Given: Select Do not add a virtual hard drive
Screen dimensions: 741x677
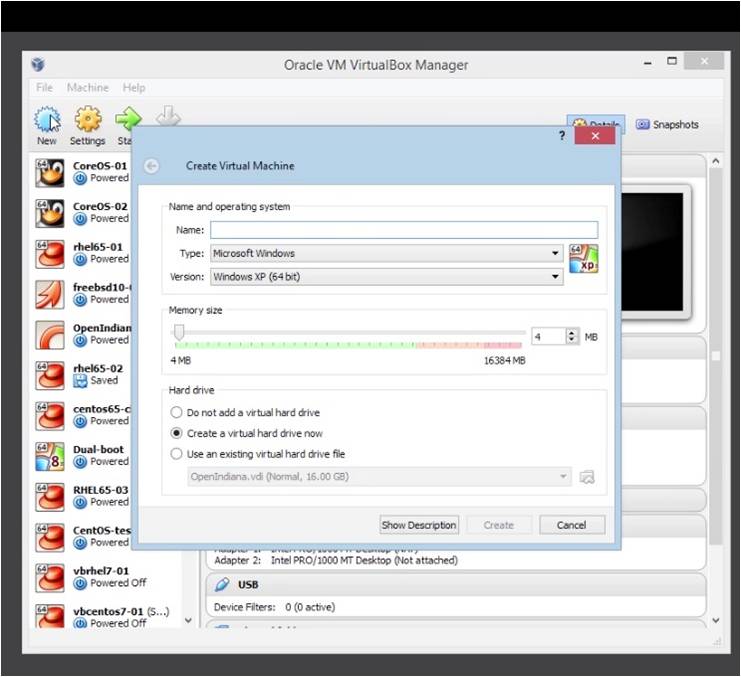Looking at the screenshot, I should point(177,412).
